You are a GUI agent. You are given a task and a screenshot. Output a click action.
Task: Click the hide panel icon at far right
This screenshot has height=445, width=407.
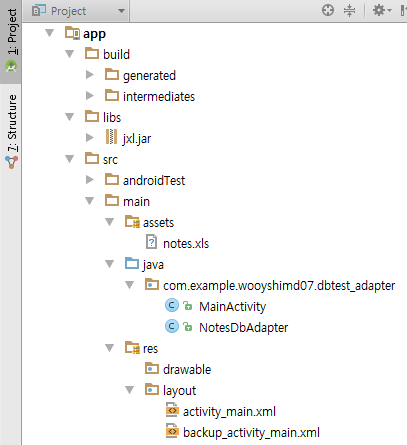tap(403, 10)
